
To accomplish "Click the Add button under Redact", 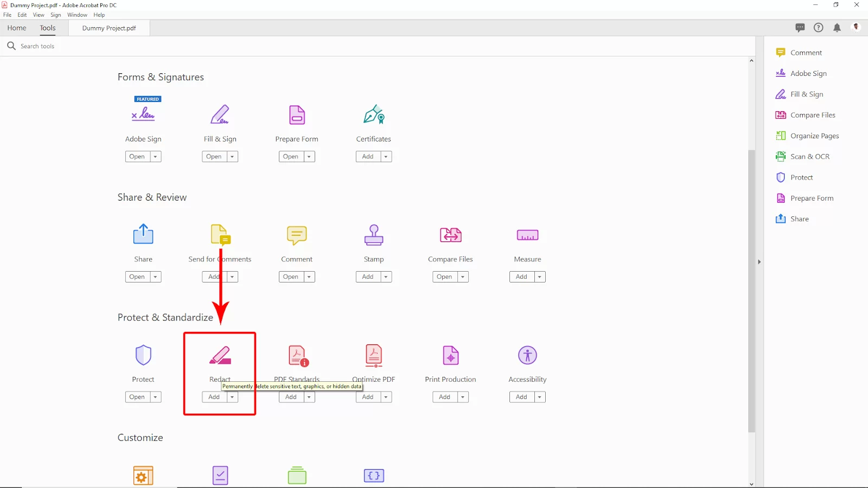I will [214, 397].
